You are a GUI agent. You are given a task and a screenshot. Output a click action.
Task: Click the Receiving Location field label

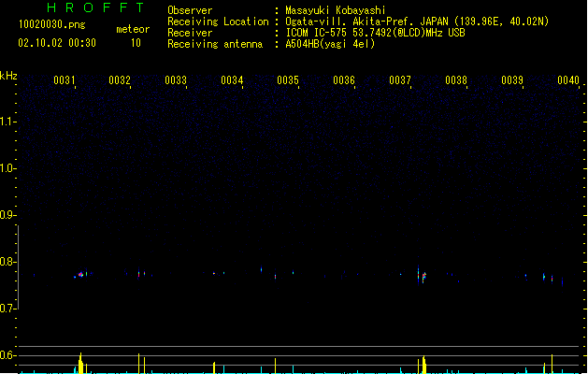click(x=218, y=22)
